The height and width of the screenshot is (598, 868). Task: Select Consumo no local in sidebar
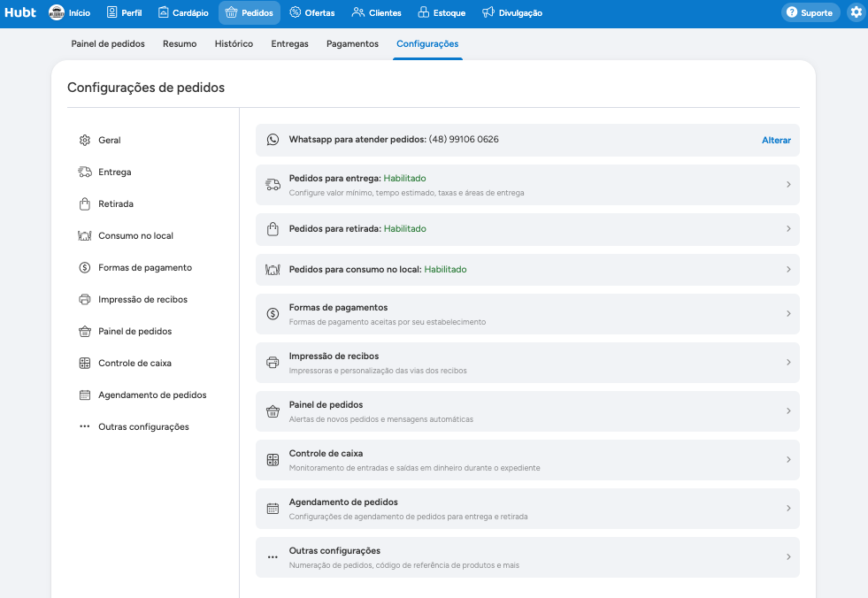pos(135,236)
